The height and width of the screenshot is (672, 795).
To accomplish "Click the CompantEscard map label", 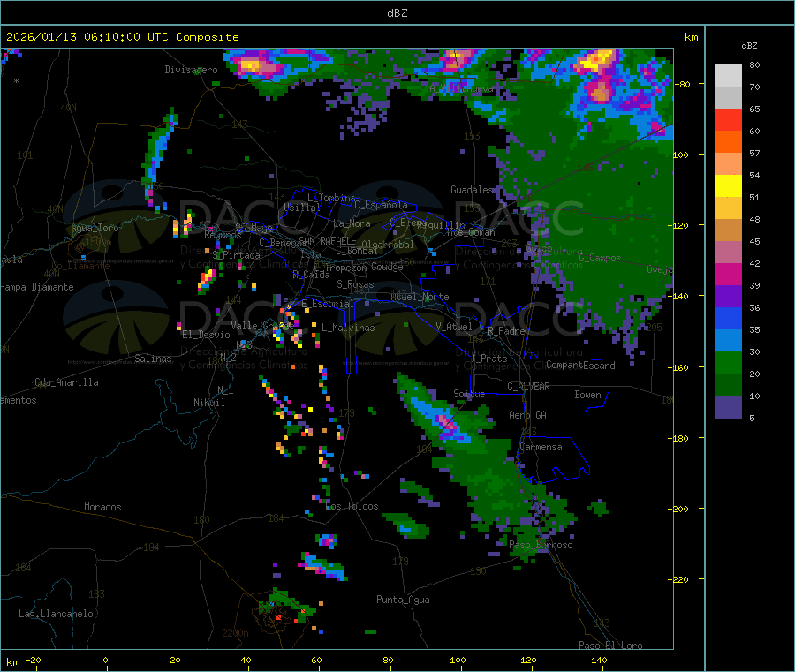I will click(x=580, y=366).
